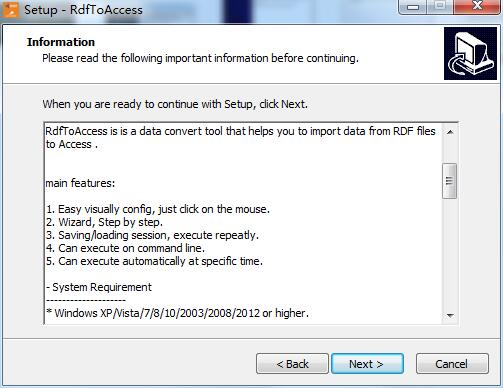Click the 'Setup - RdfToAccess' title text
Screen dimensions: 503x388
coord(83,10)
